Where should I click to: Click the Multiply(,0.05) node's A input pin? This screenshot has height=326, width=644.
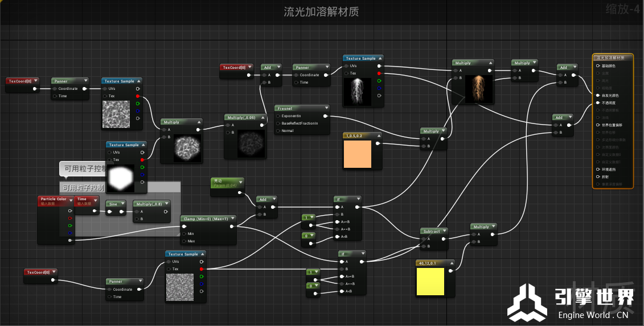[x=228, y=125]
